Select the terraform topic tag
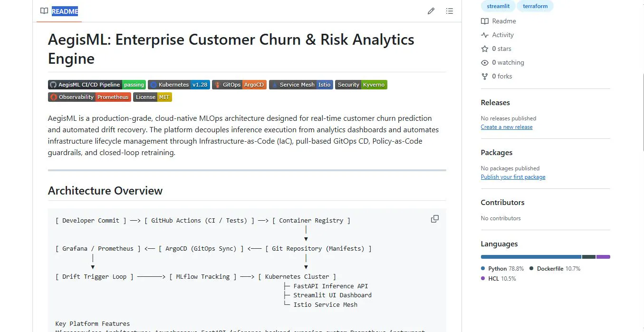The height and width of the screenshot is (332, 644). tap(535, 6)
